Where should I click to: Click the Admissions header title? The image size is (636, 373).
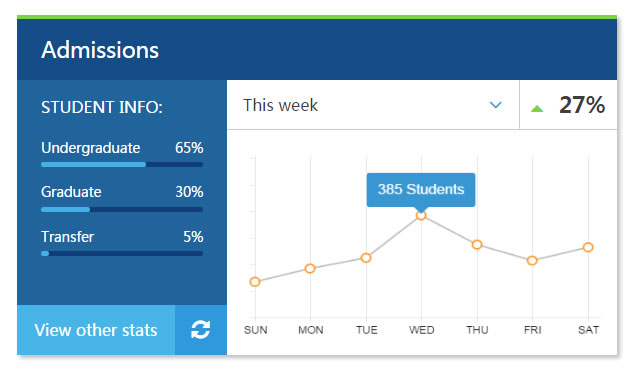tap(100, 50)
